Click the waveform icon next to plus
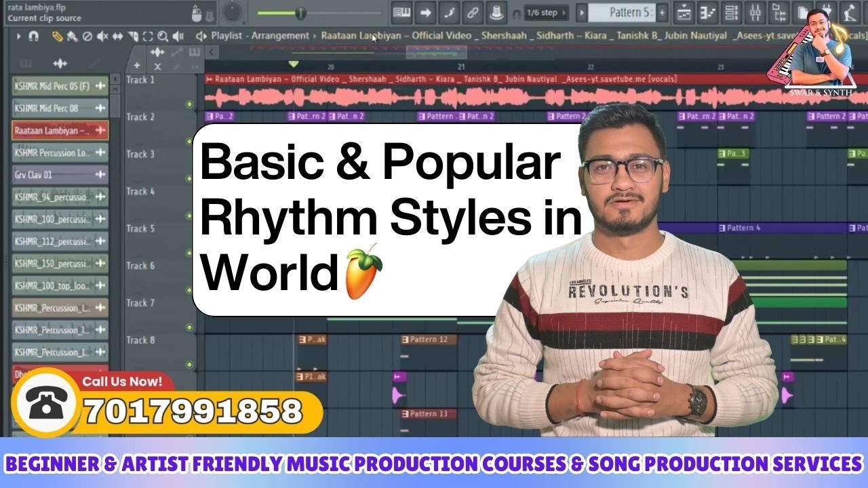 click(x=157, y=53)
